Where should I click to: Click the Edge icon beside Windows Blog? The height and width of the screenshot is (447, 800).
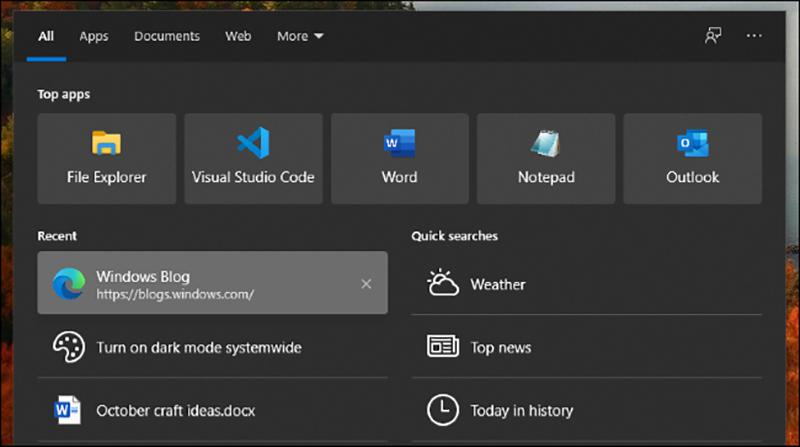coord(68,284)
